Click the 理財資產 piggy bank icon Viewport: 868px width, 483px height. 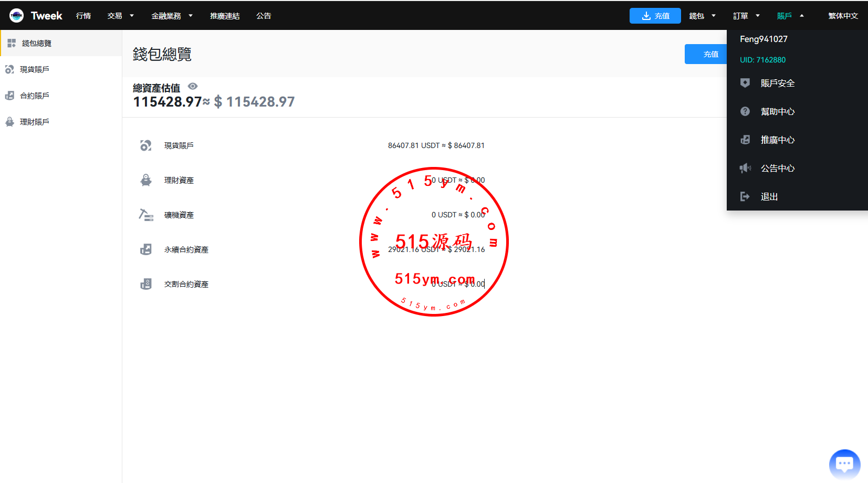point(146,180)
